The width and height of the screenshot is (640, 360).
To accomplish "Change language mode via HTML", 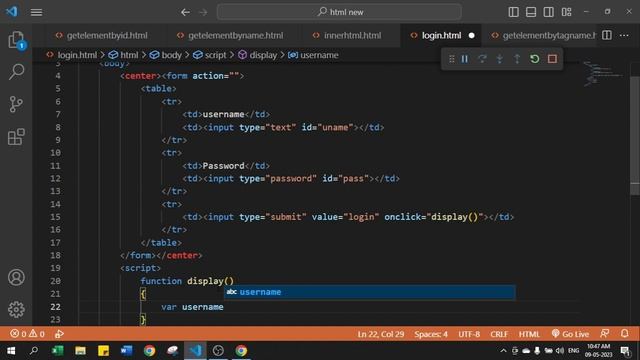I will [x=529, y=334].
